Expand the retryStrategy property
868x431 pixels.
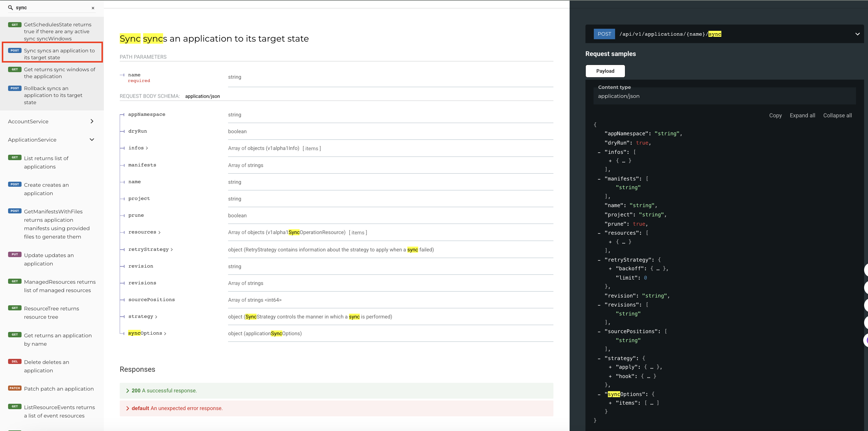(172, 250)
